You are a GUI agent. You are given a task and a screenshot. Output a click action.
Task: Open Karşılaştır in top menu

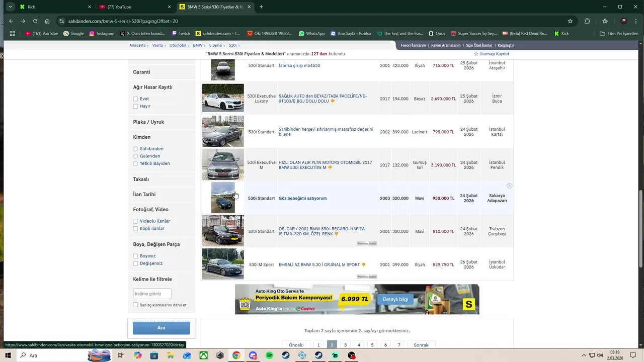pos(506,45)
